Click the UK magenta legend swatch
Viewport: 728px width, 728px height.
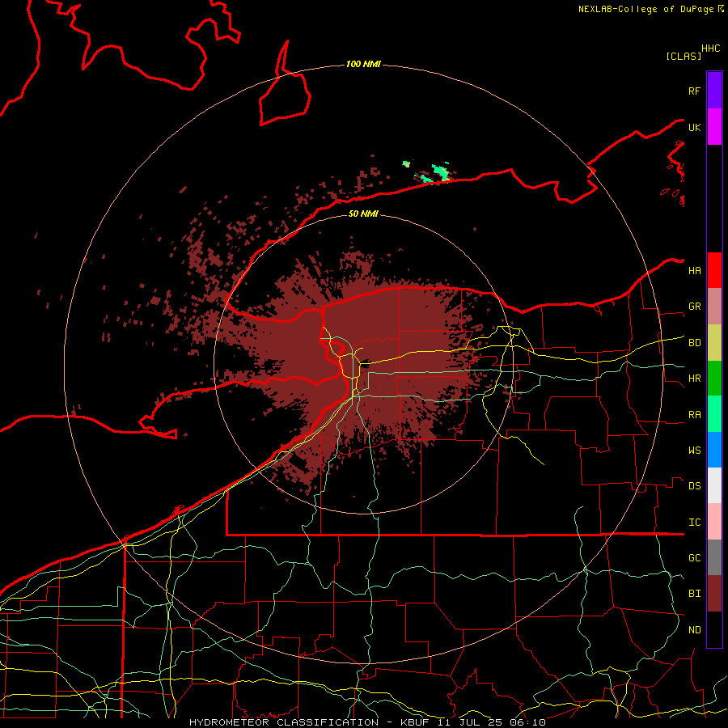(x=714, y=127)
